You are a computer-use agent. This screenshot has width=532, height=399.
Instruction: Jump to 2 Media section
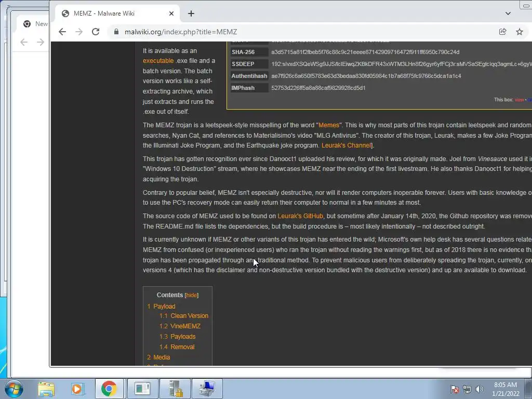point(158,357)
